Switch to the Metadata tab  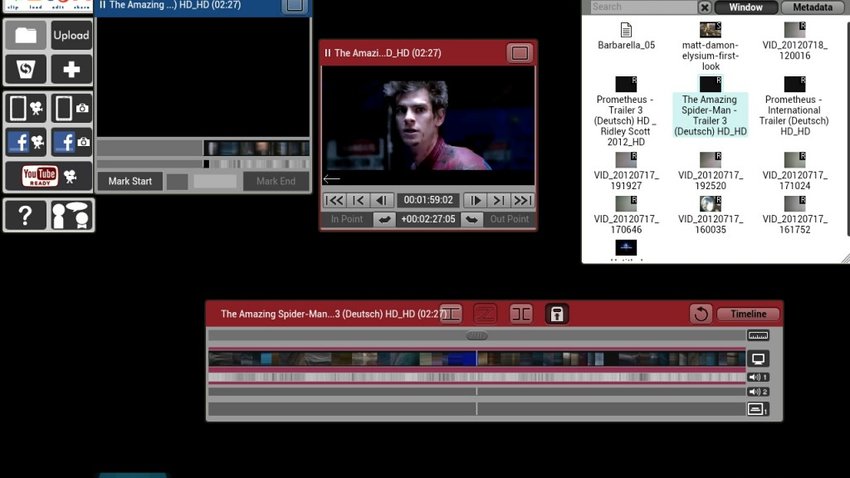click(813, 7)
